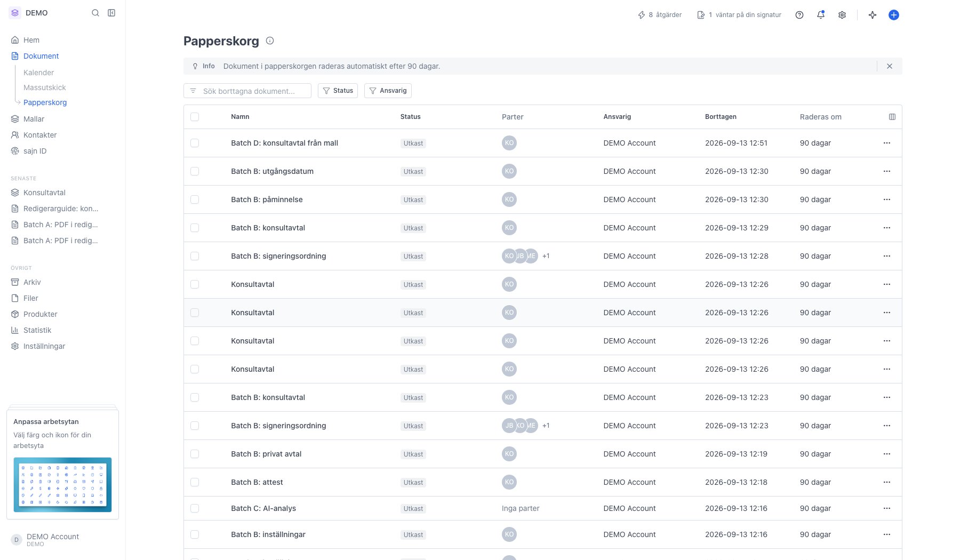
Task: Open column settings icon in table header
Action: pos(892,117)
